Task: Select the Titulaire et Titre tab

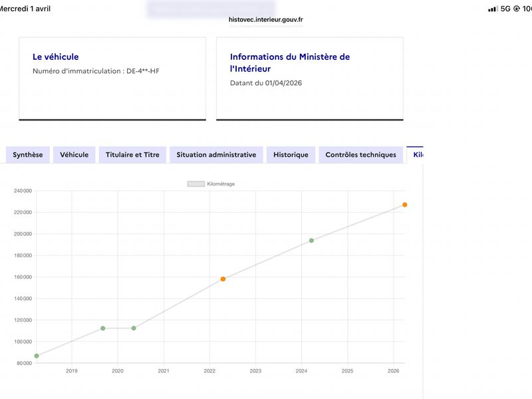Action: (x=132, y=155)
